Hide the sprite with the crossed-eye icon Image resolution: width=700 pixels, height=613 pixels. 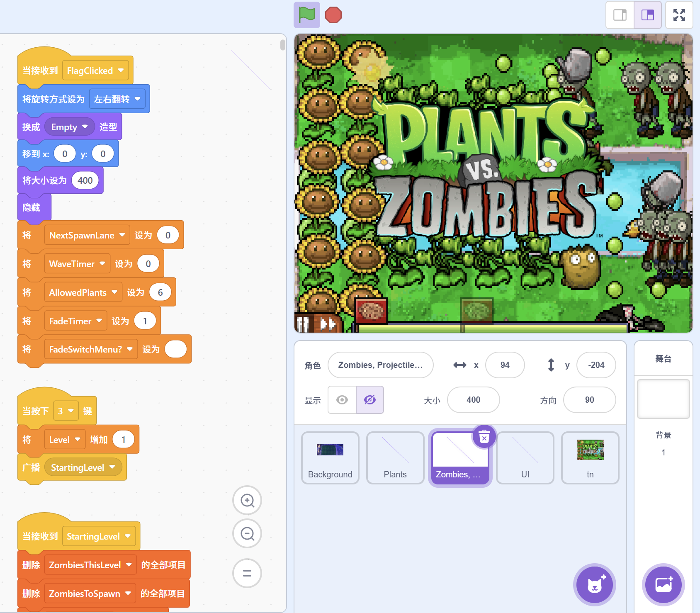370,400
